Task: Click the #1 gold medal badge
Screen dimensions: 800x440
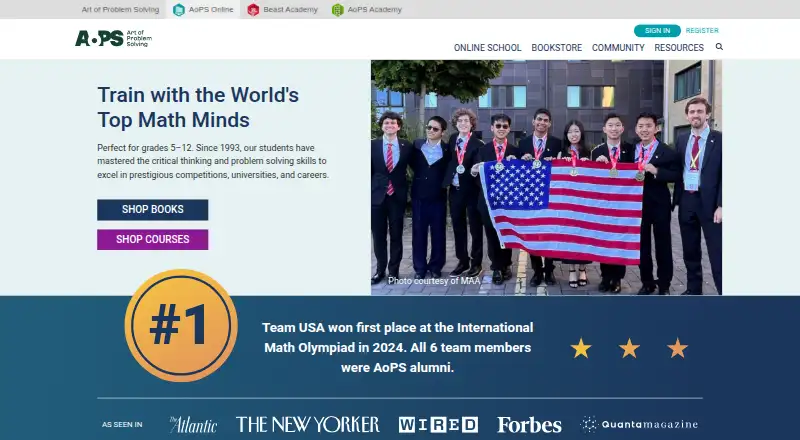Action: pos(181,325)
